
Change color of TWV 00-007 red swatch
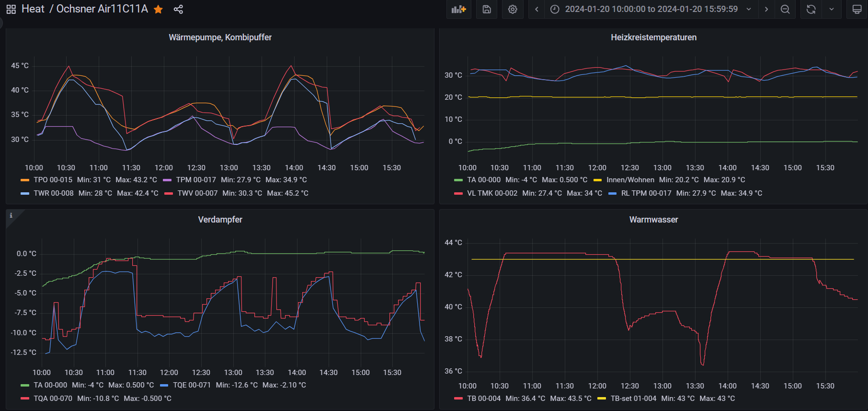click(x=169, y=194)
